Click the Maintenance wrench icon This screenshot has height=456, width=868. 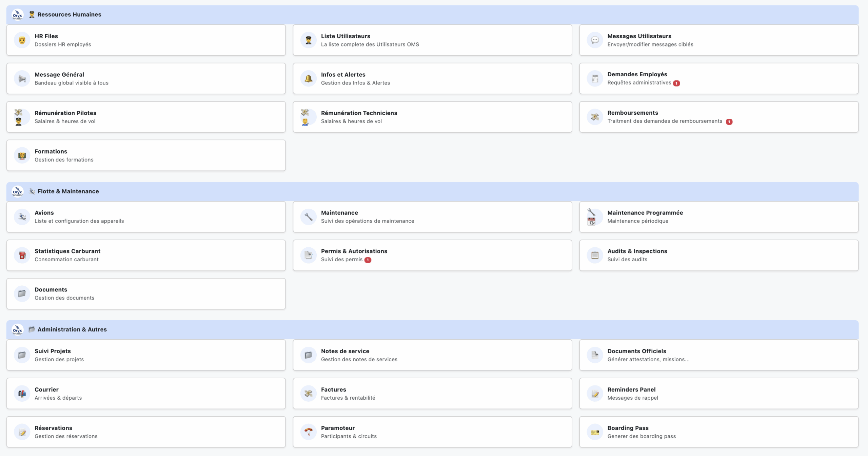[308, 217]
